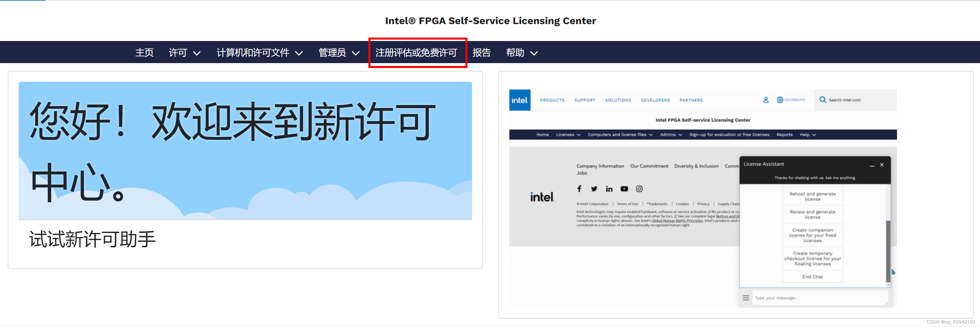The width and height of the screenshot is (980, 327).
Task: Go to 主页 in navigation bar
Action: tap(144, 53)
